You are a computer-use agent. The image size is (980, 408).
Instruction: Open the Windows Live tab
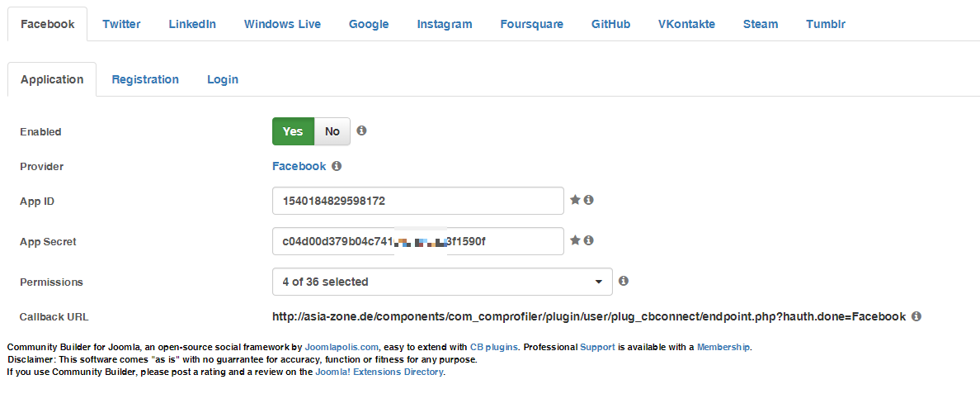point(282,25)
